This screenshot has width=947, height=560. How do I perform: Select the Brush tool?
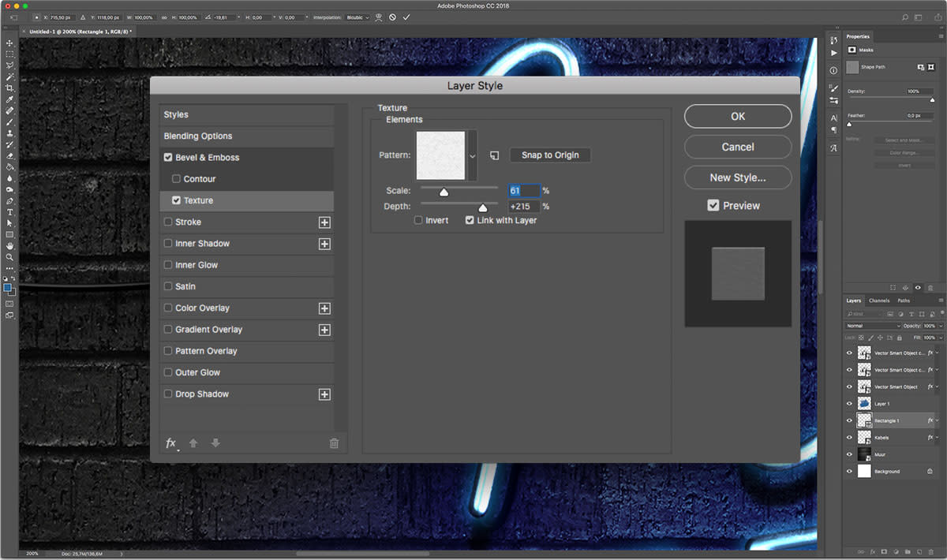pos(10,121)
